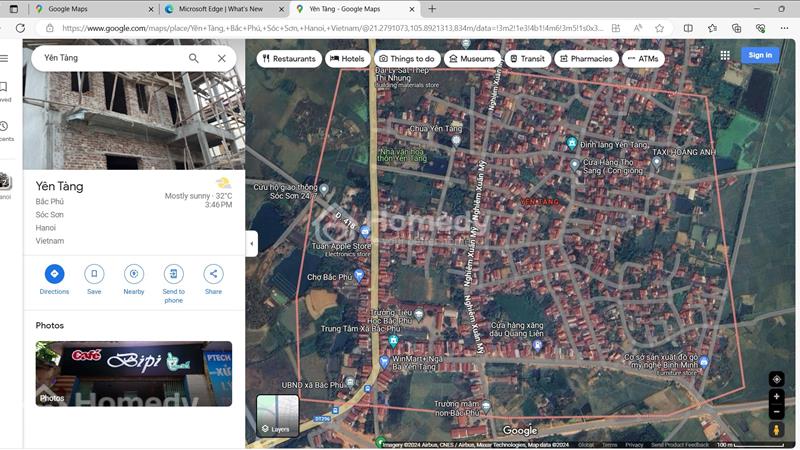
Task: Open the hamburger menu in sidebar
Action: tap(5, 59)
